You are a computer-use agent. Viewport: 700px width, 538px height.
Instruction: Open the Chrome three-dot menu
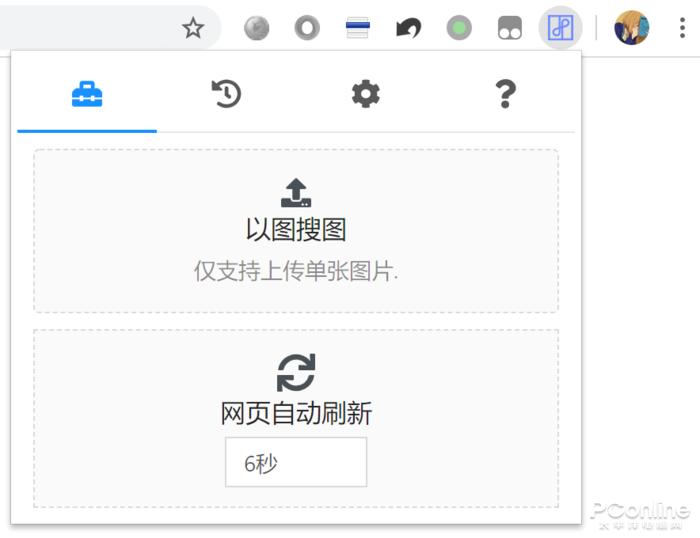pos(682,28)
